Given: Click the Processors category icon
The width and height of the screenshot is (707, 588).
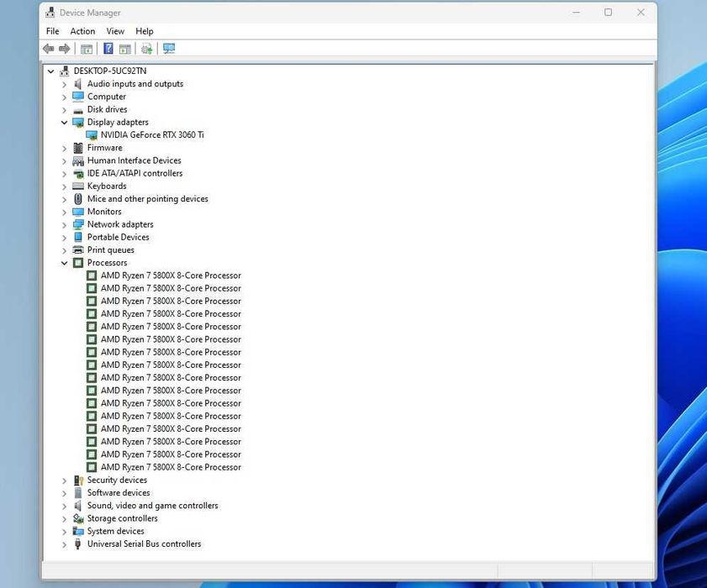Looking at the screenshot, I should pyautogui.click(x=78, y=263).
